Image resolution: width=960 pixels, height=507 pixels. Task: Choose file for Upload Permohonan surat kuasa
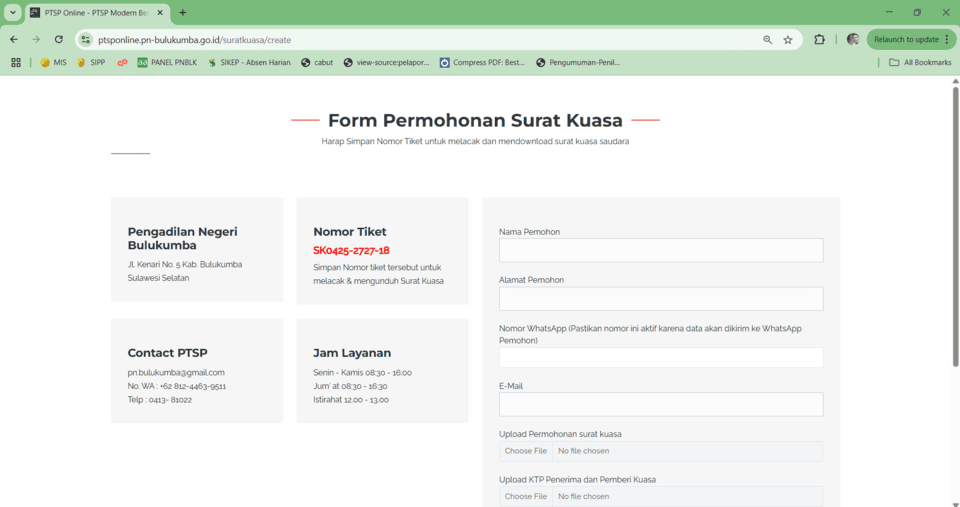click(x=526, y=451)
